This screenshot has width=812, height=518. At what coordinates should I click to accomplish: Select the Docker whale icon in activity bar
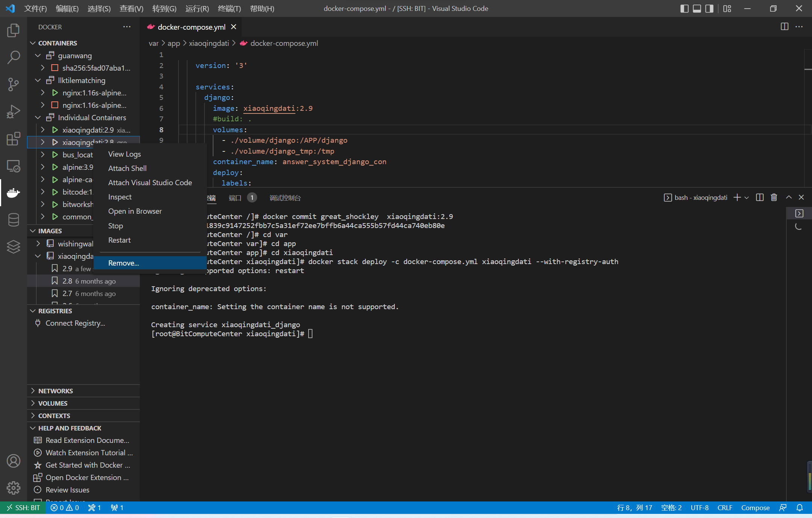pos(14,193)
